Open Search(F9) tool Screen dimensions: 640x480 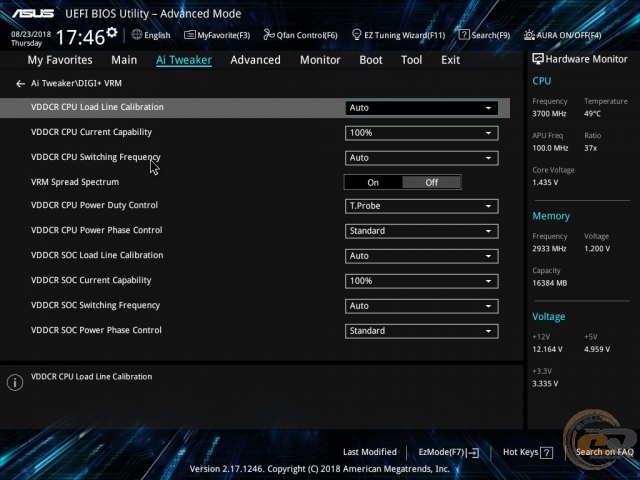click(484, 35)
